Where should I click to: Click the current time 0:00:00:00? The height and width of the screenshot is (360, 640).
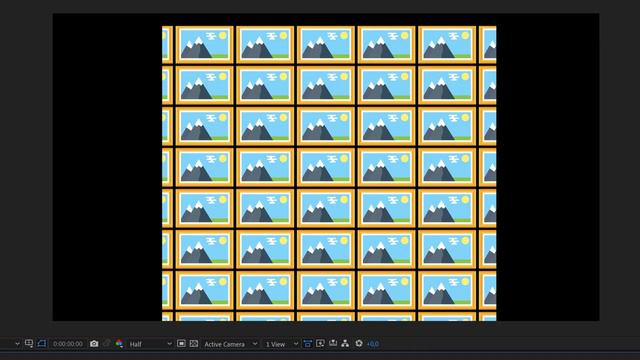(68, 344)
